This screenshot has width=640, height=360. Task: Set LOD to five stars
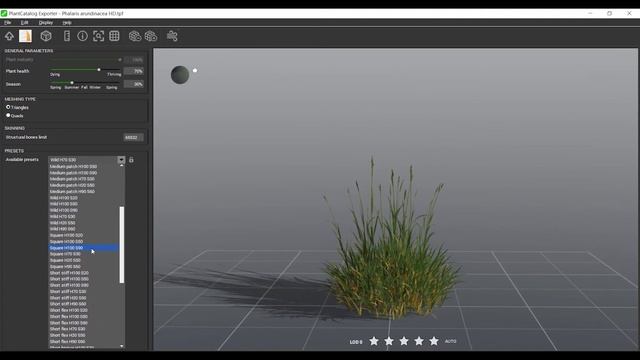pos(434,341)
